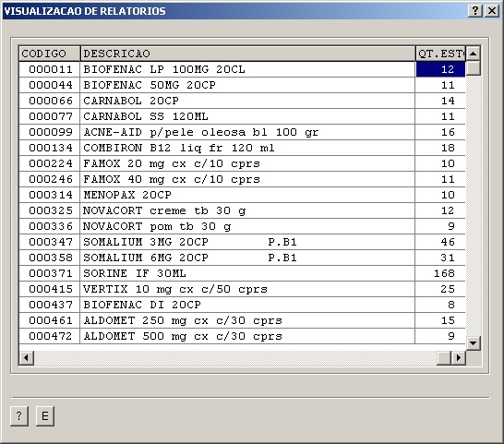
Task: Click code cell 000415
Action: click(50, 289)
